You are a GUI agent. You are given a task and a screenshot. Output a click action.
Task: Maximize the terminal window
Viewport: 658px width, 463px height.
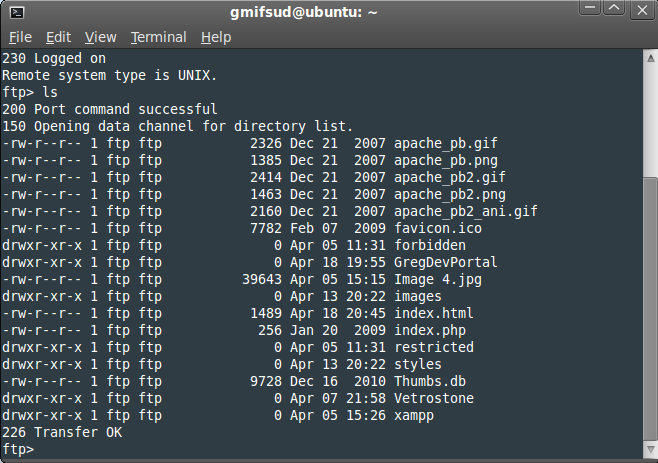tap(614, 8)
